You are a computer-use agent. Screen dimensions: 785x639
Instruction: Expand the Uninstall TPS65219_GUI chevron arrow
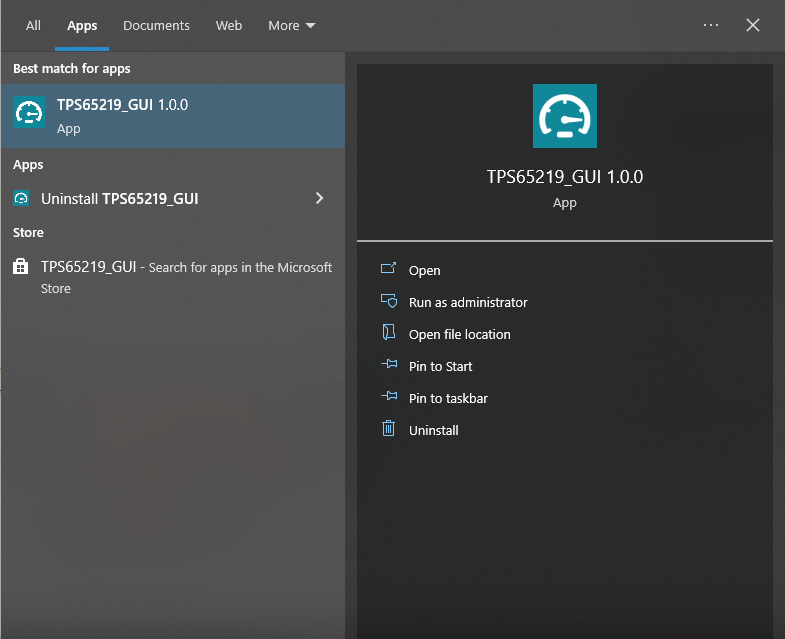(x=319, y=199)
